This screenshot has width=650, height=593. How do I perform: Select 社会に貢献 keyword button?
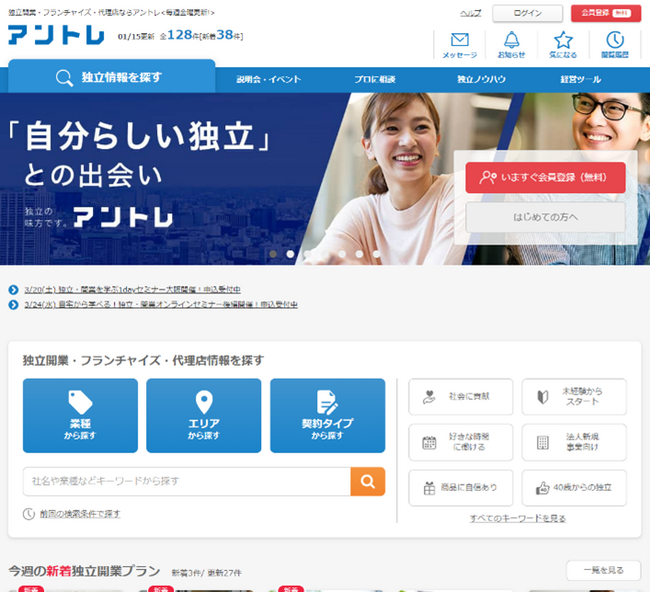460,397
